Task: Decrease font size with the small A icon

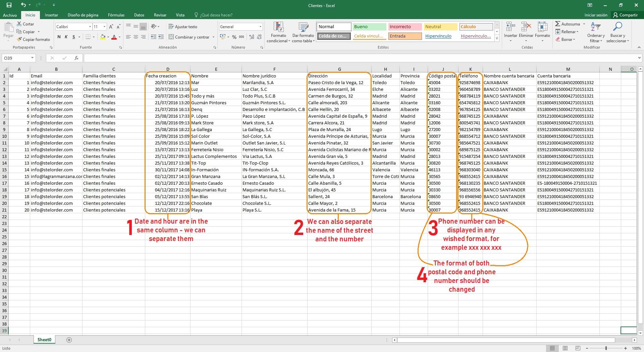Action: coord(118,27)
